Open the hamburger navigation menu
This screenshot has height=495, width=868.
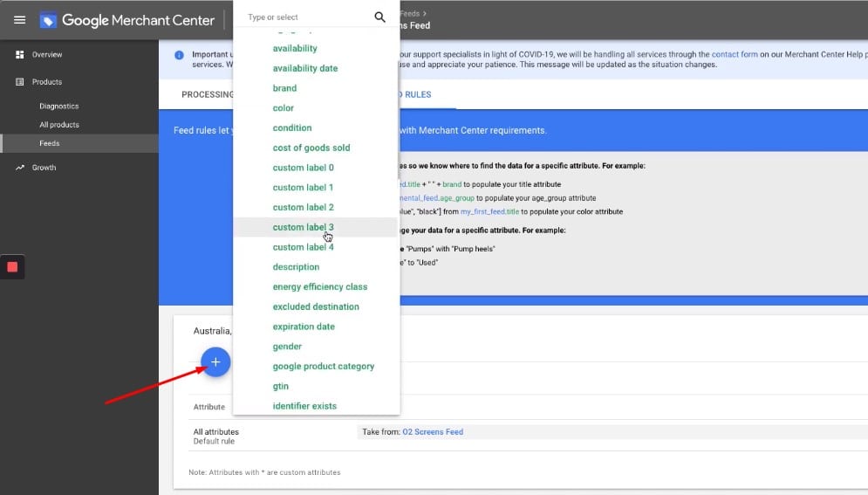click(19, 20)
